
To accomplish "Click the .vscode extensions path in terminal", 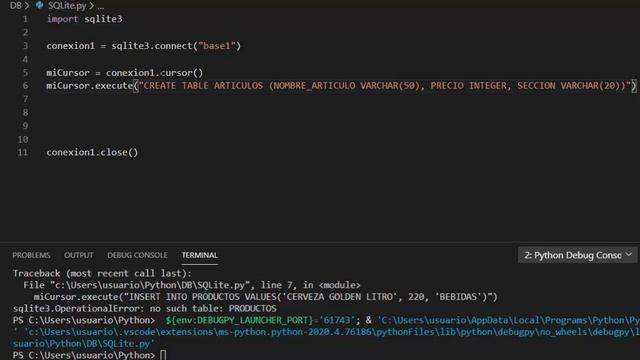I will pos(331,332).
